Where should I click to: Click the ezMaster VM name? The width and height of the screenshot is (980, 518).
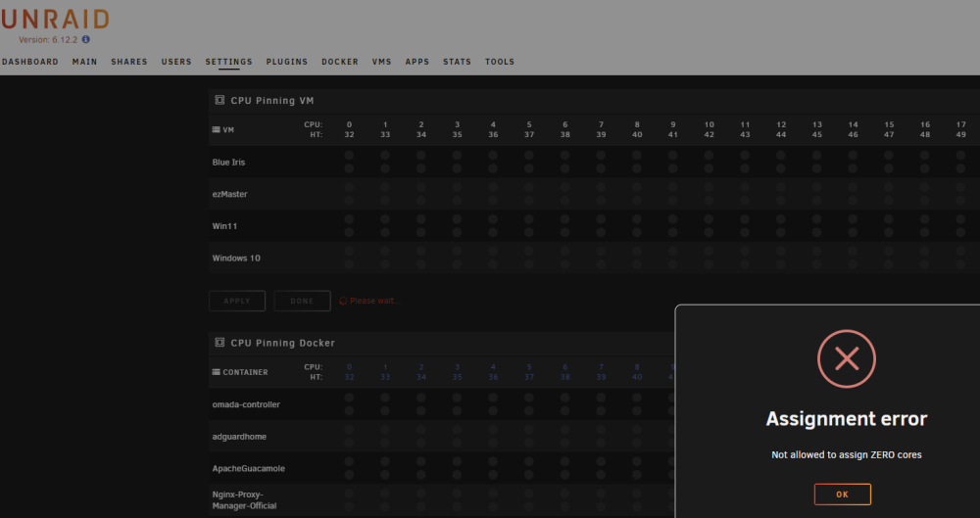tap(229, 194)
